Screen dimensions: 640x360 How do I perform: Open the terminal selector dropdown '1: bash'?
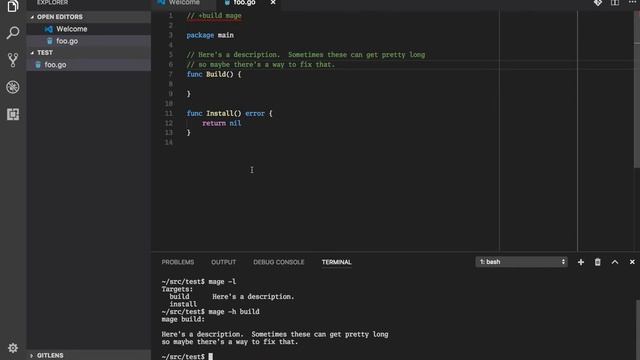click(x=521, y=262)
